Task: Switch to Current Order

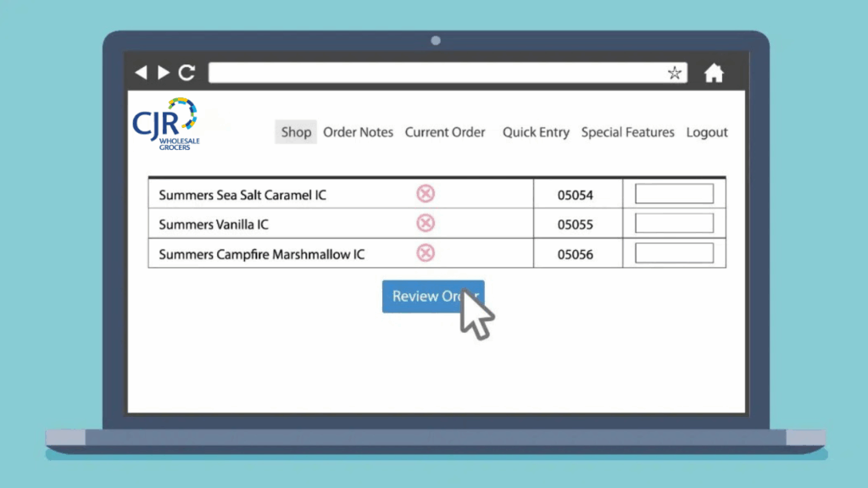Action: [445, 132]
